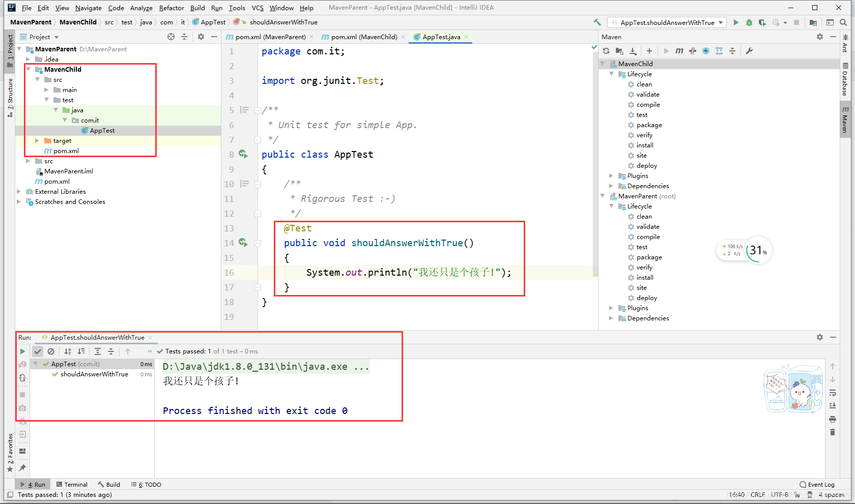This screenshot has height=504, width=855.
Task: Clear Run console with trash icon
Action: tap(833, 432)
